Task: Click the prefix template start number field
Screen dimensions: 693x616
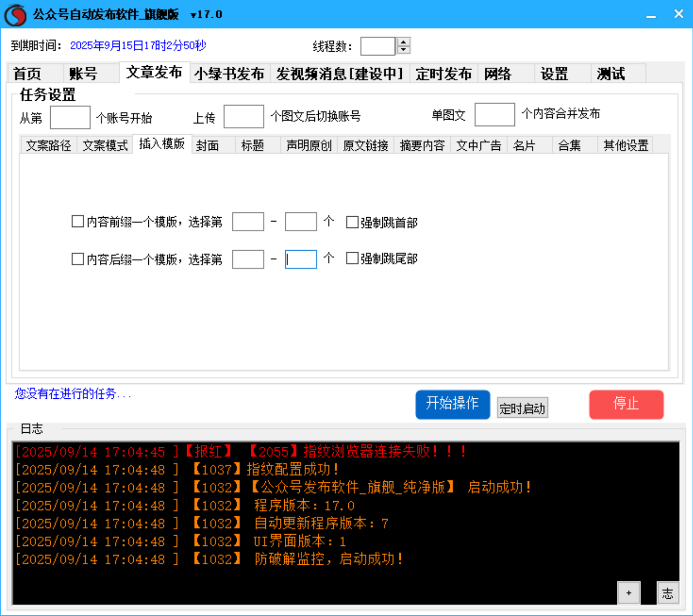Action: click(x=248, y=222)
